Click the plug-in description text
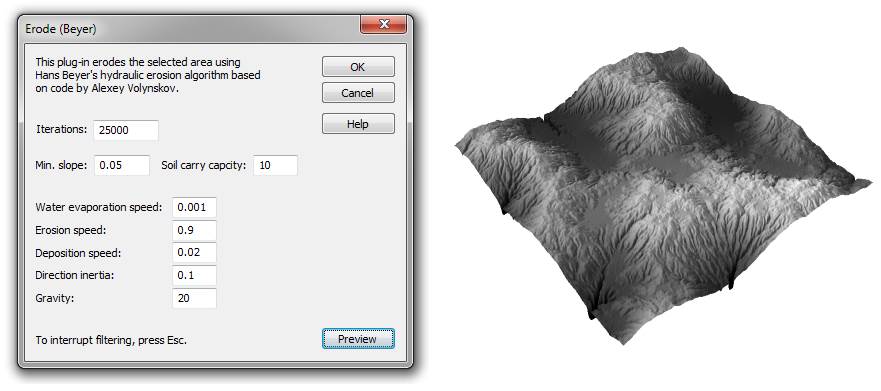This screenshot has width=881, height=391. coord(148,75)
